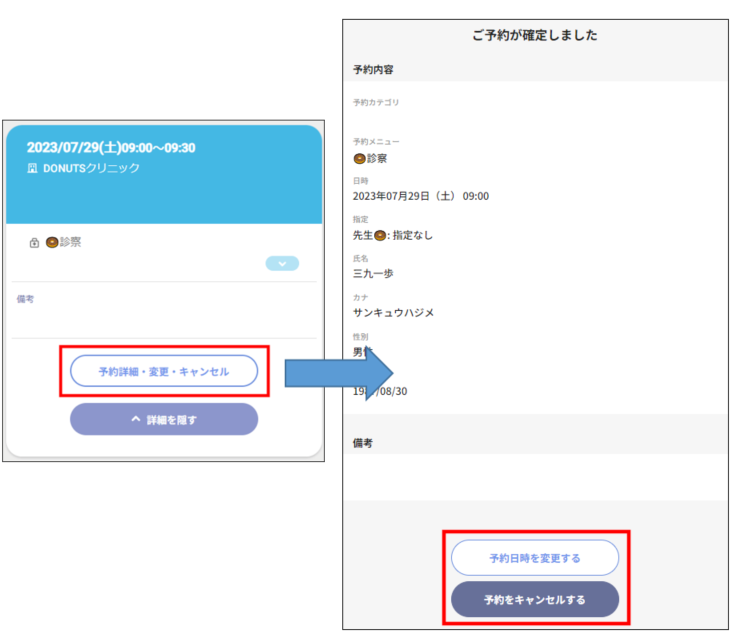Click donut icon in left card 診察

pos(52,242)
